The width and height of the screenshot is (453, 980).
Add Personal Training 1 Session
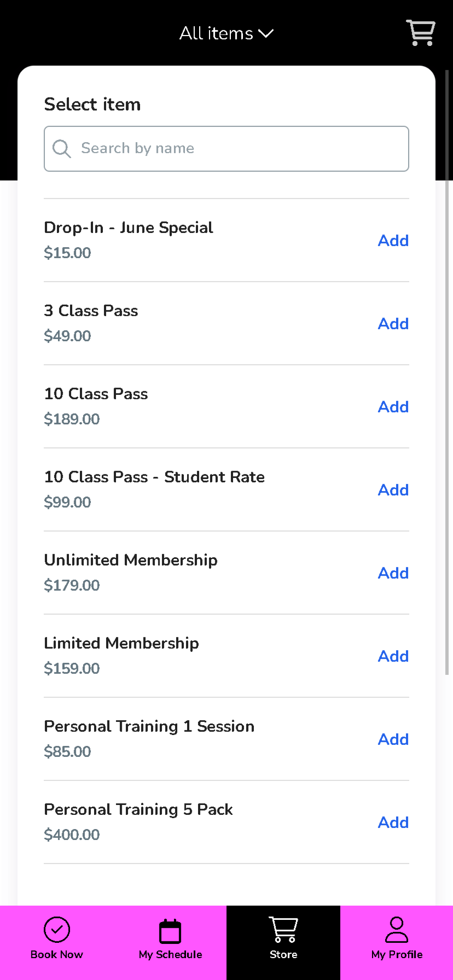click(393, 739)
